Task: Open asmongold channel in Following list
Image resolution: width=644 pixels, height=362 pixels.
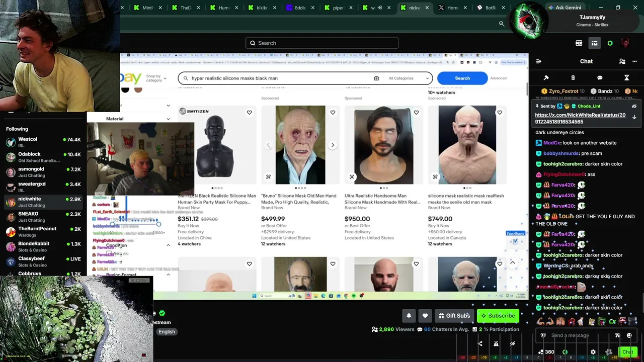Action: coord(43,172)
